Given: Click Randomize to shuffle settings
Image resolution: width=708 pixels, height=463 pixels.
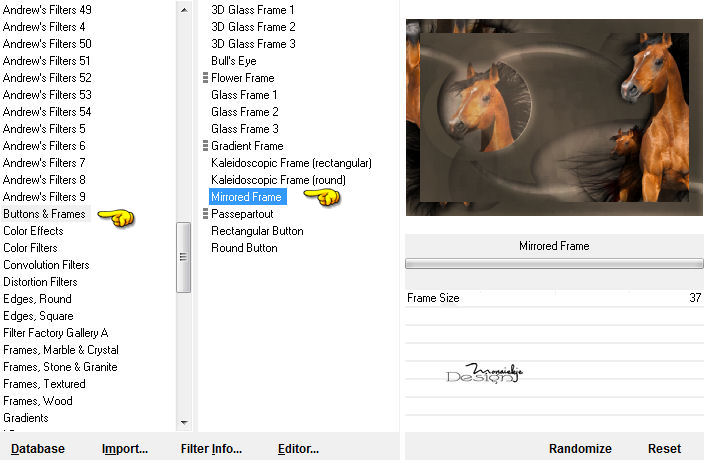Looking at the screenshot, I should click(580, 449).
